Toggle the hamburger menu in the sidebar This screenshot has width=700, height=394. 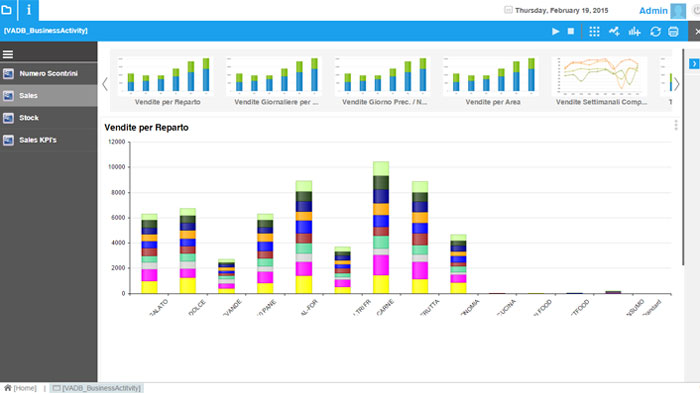(x=8, y=54)
